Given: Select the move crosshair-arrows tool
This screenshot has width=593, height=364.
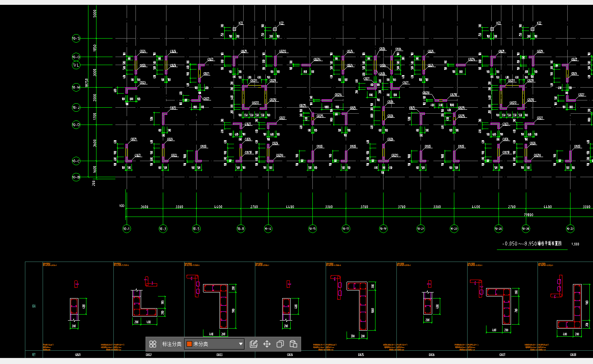Looking at the screenshot, I should click(x=267, y=344).
